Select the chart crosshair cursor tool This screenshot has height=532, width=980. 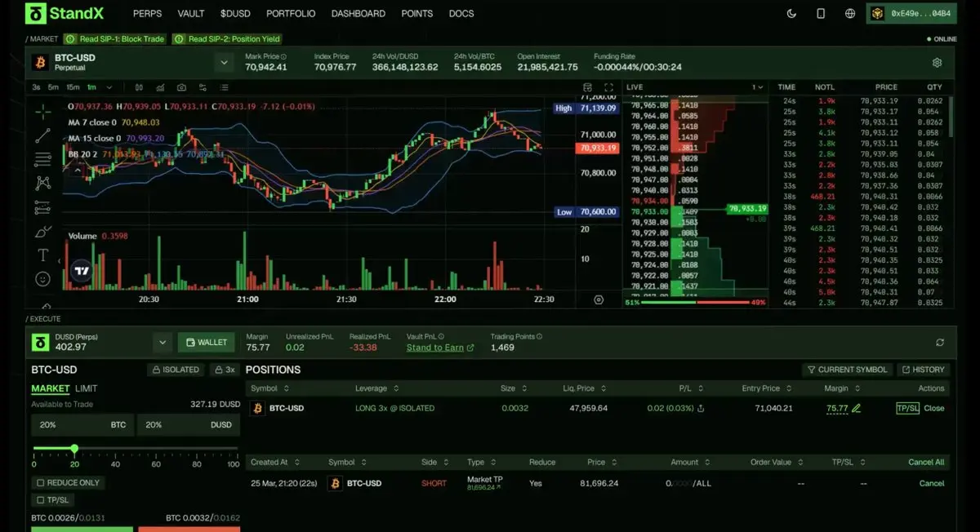pos(43,110)
